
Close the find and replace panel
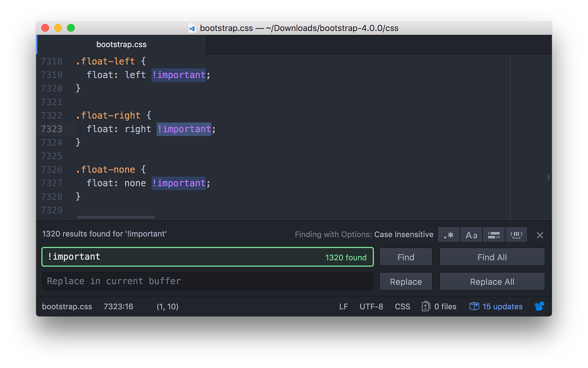540,235
